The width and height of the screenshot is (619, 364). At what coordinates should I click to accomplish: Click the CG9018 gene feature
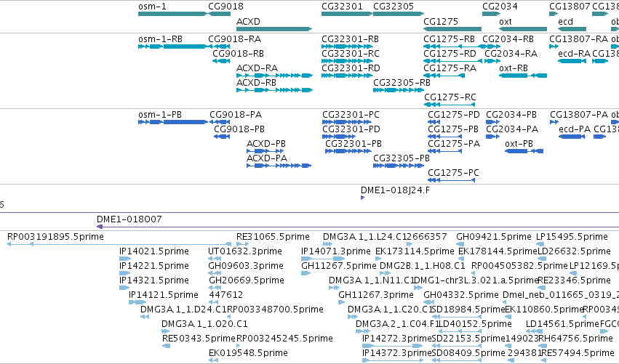coord(219,14)
